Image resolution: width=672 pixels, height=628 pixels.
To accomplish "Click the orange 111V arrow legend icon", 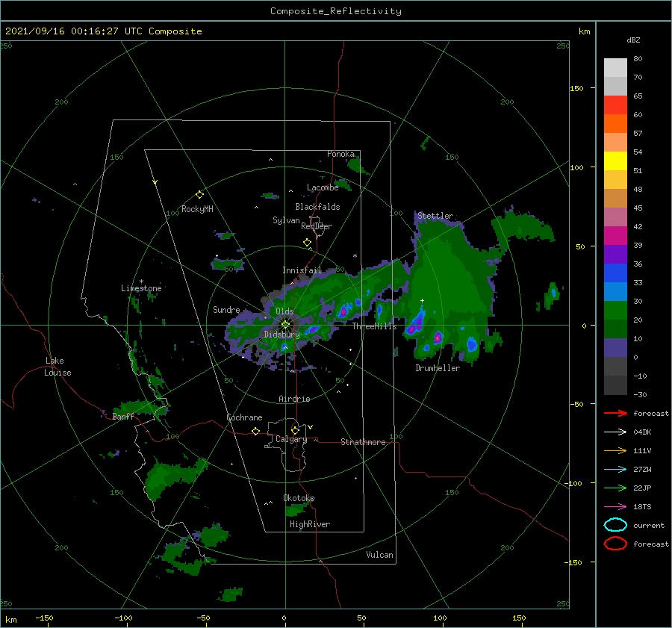I will (x=615, y=450).
